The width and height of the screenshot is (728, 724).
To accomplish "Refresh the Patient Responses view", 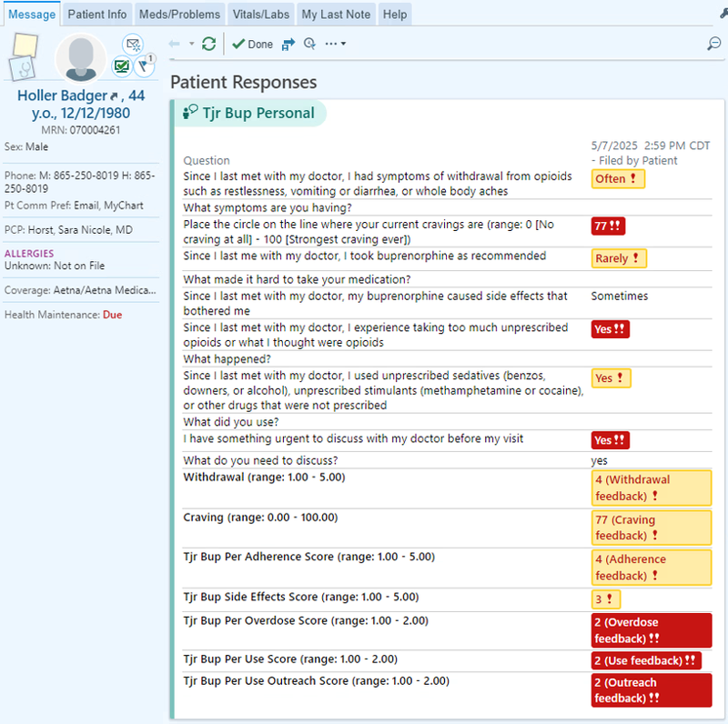I will pos(207,43).
